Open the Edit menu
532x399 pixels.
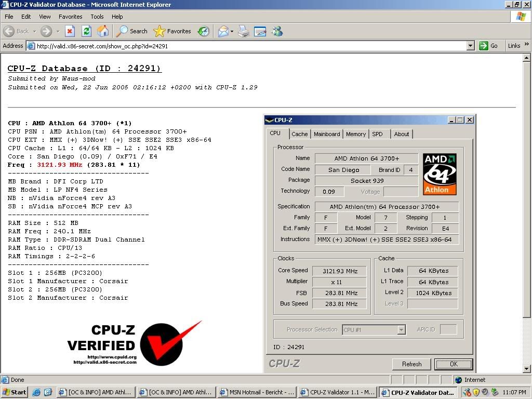coord(26,17)
